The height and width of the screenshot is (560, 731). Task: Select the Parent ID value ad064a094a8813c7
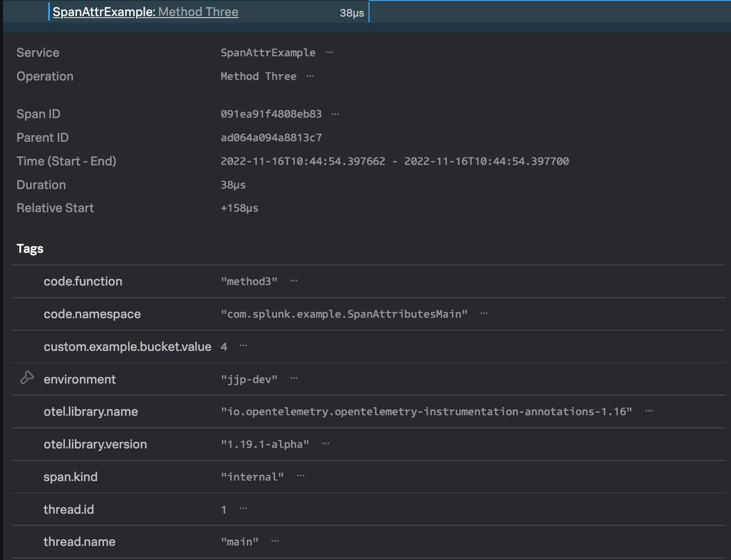tap(271, 137)
